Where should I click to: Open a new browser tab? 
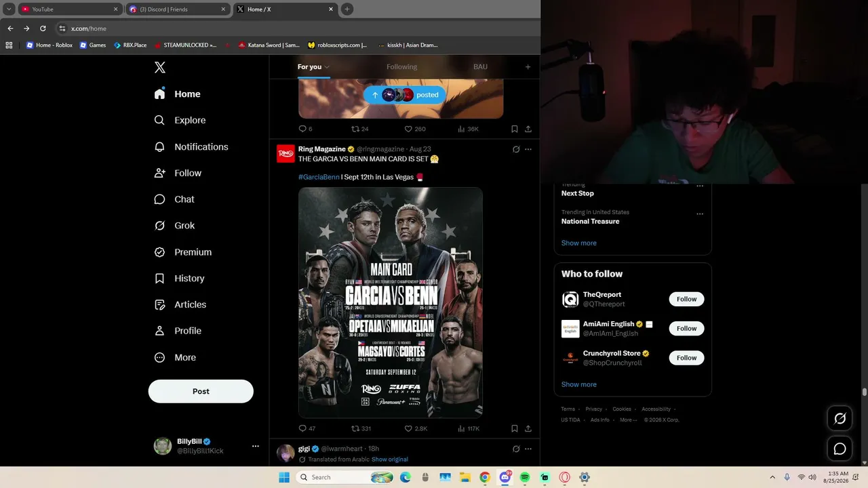click(347, 9)
